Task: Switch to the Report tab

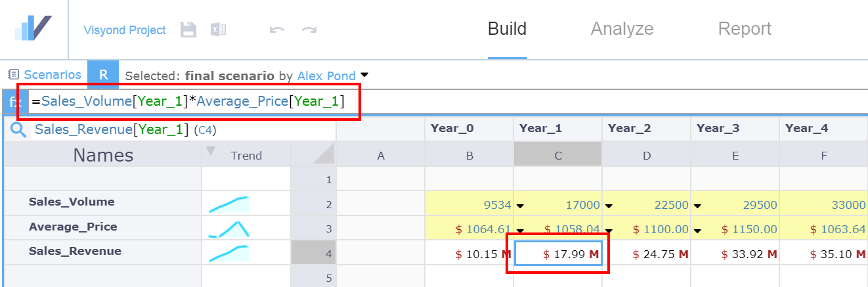Action: [x=745, y=29]
